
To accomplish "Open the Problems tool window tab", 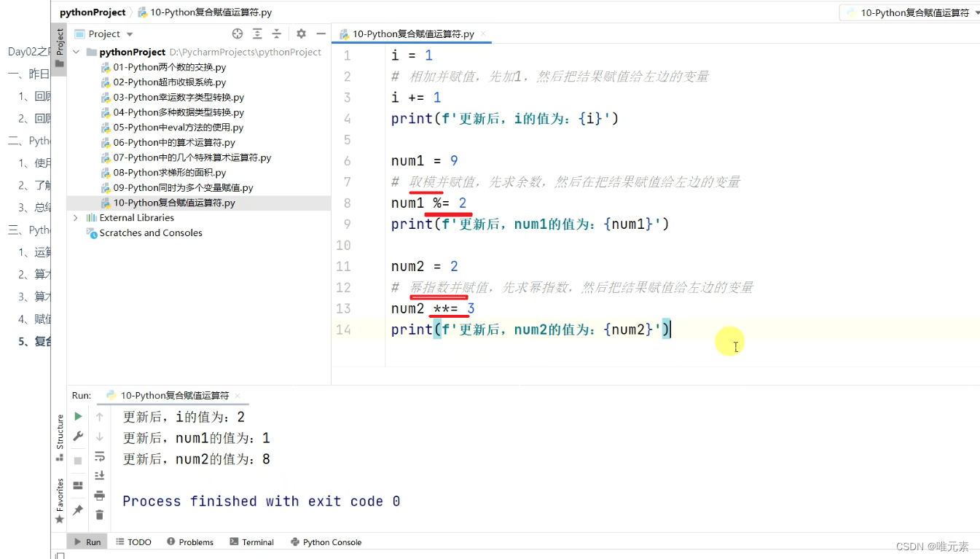I will coord(190,542).
